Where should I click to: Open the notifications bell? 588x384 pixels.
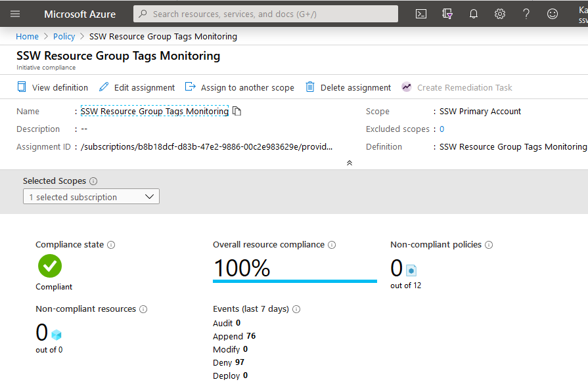coord(474,14)
